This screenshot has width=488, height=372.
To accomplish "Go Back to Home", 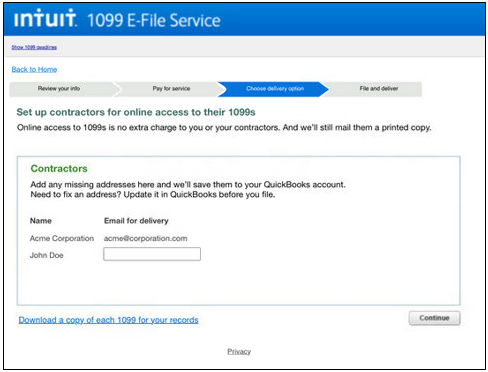I will [x=34, y=69].
